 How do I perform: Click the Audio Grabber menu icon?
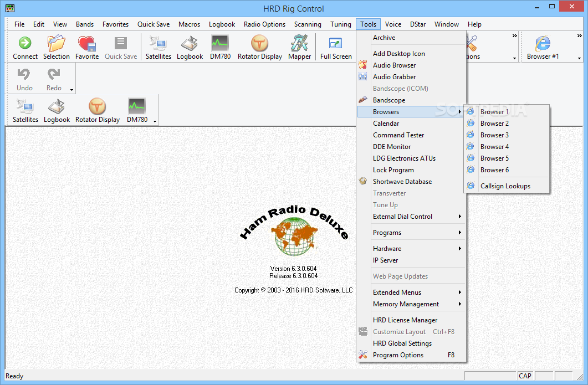coord(362,76)
